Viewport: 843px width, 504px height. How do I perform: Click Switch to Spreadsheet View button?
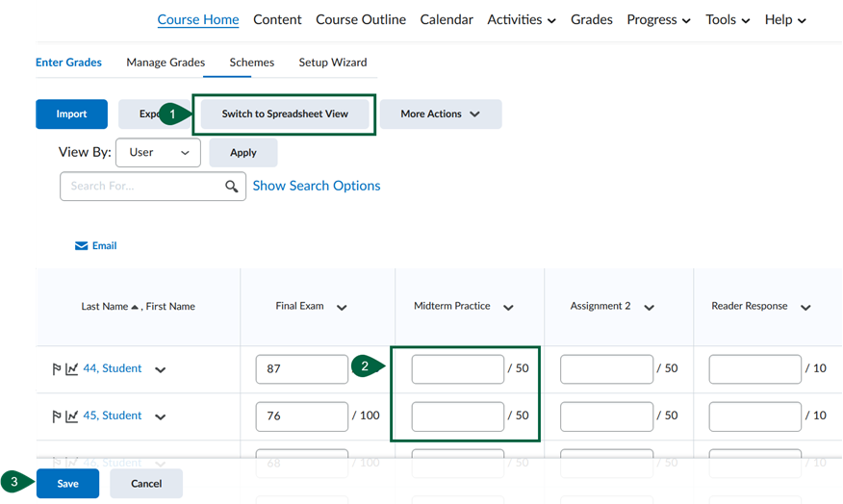(x=285, y=114)
